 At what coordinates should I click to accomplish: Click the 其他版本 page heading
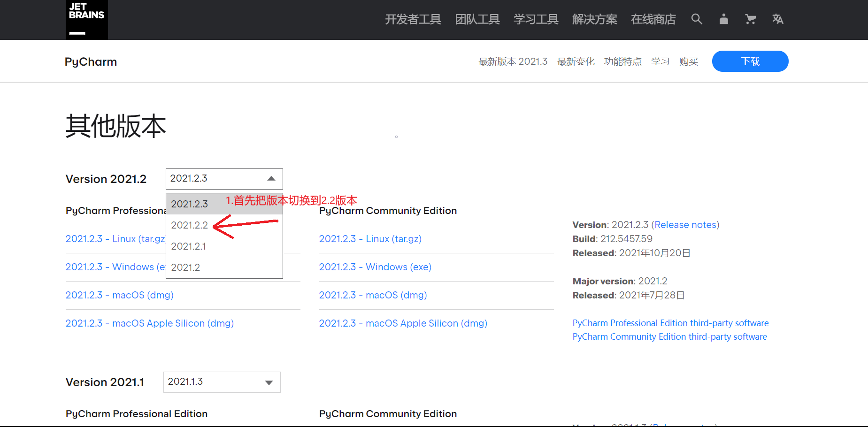116,126
